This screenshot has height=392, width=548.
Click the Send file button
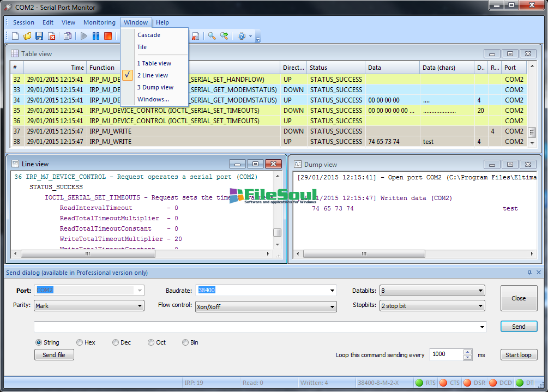point(54,355)
